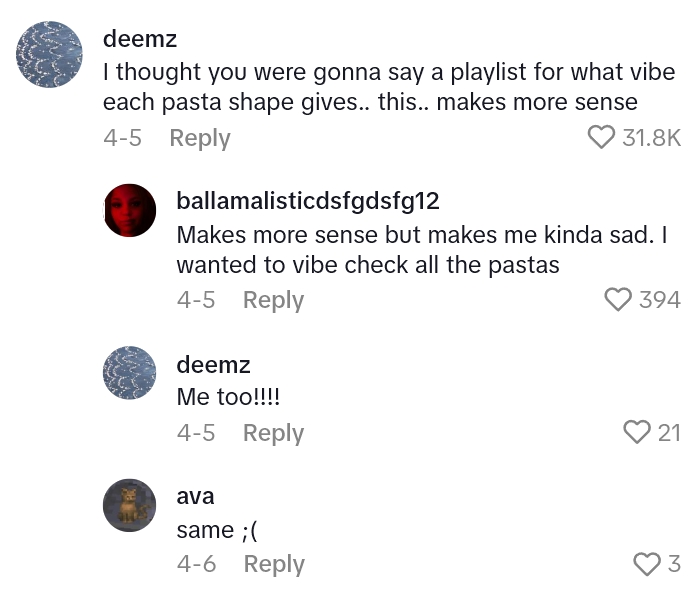689x612 pixels.
Task: Go to ava's profile via her username
Action: coord(195,496)
